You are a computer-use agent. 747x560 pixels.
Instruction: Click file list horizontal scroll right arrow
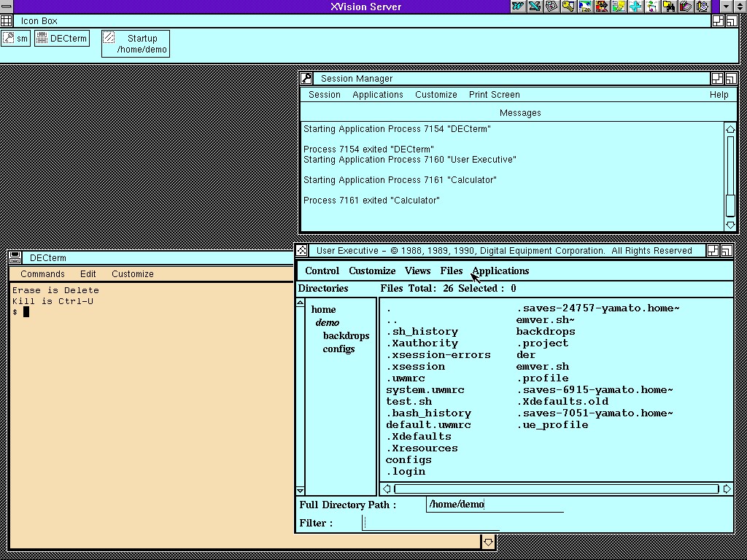(727, 489)
